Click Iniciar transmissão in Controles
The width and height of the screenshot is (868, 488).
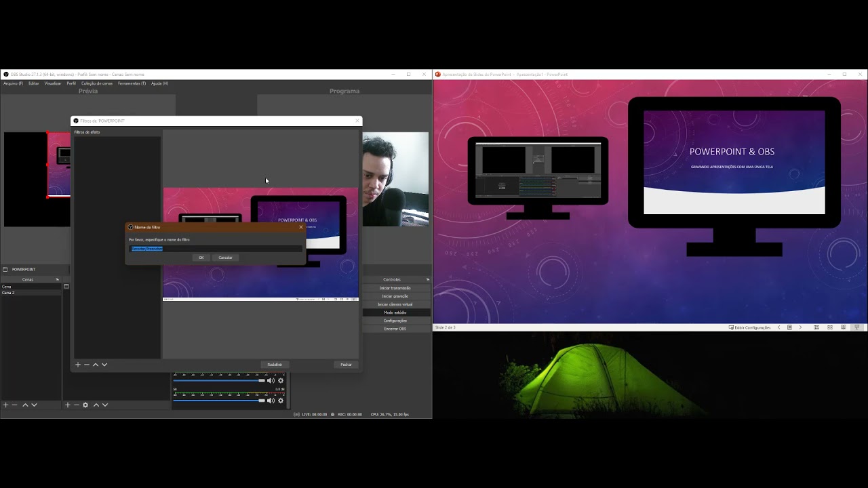395,288
